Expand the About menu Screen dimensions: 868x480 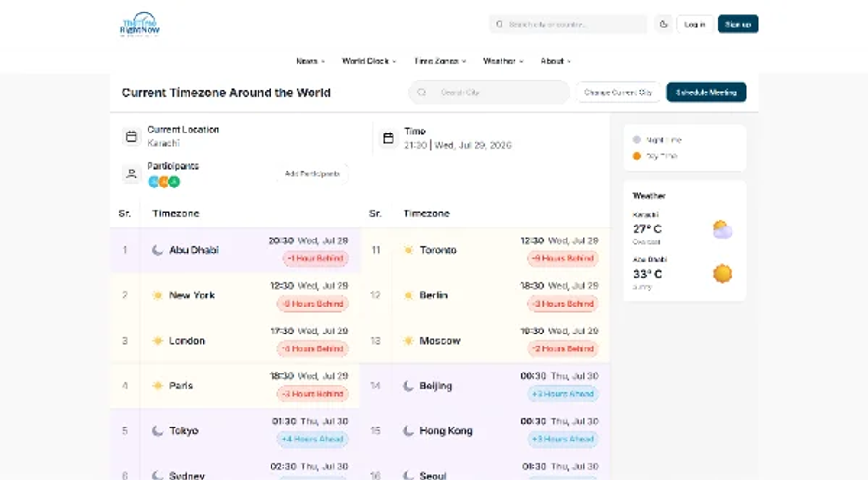pyautogui.click(x=556, y=61)
